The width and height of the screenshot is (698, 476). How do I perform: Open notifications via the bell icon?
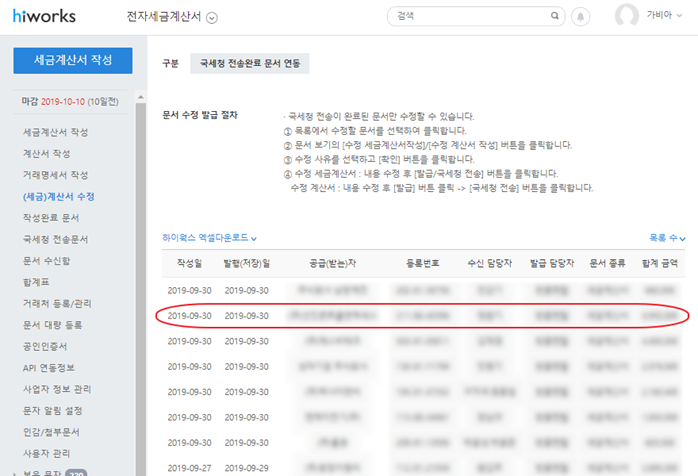click(x=580, y=17)
